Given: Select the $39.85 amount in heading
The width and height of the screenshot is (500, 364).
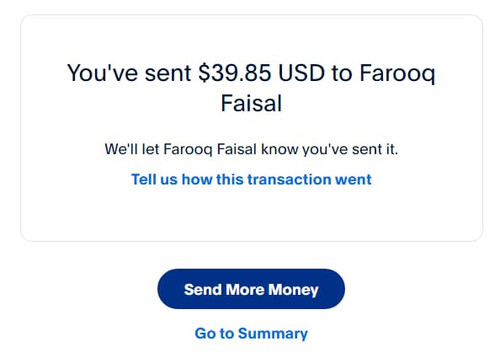Looking at the screenshot, I should click(234, 73).
